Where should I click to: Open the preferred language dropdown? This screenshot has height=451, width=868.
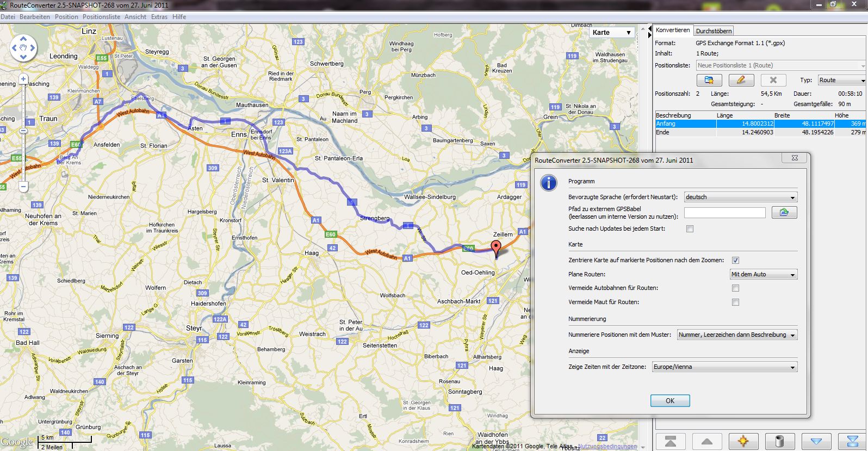pos(740,197)
